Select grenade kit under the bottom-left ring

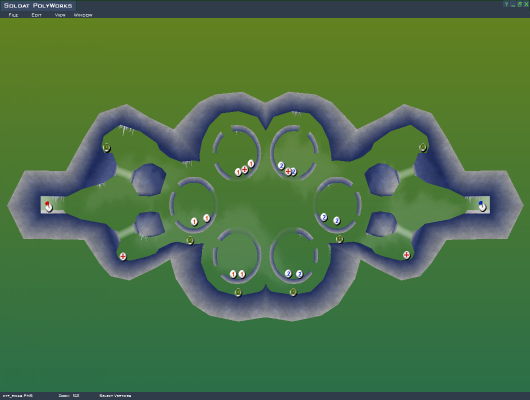pyautogui.click(x=238, y=292)
